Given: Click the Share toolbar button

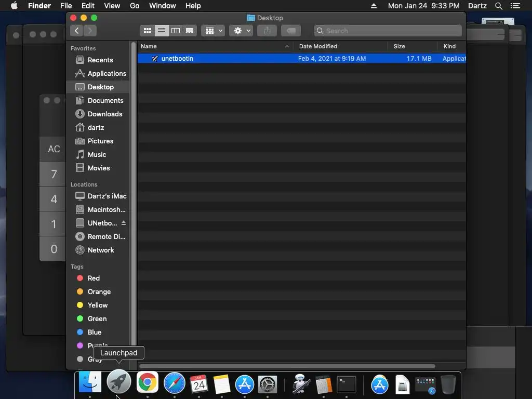Looking at the screenshot, I should tap(268, 31).
